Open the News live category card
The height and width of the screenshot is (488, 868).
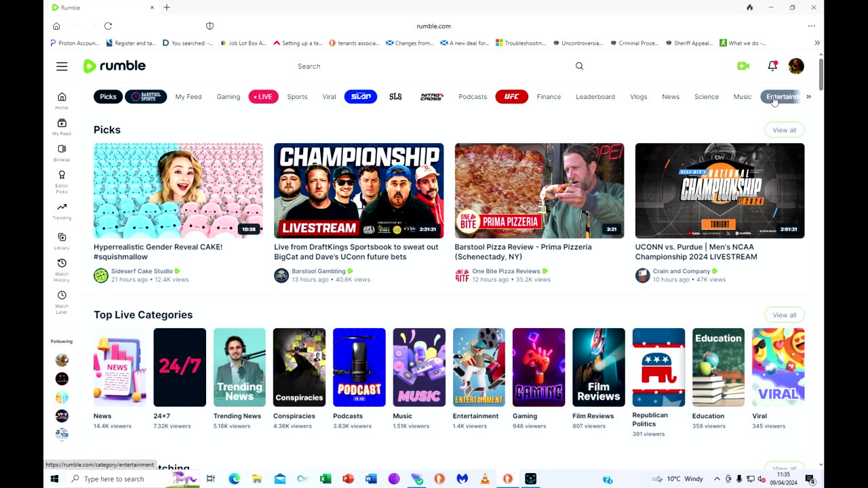119,367
